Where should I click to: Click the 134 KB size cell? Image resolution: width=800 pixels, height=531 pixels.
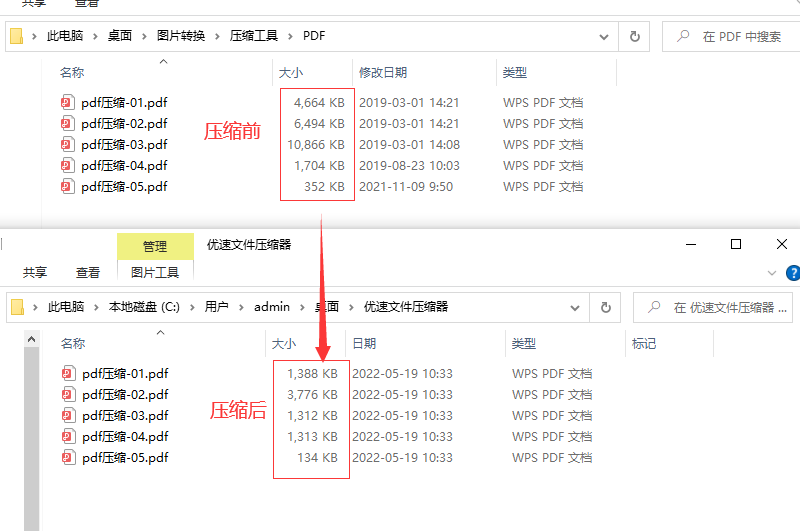pyautogui.click(x=317, y=458)
